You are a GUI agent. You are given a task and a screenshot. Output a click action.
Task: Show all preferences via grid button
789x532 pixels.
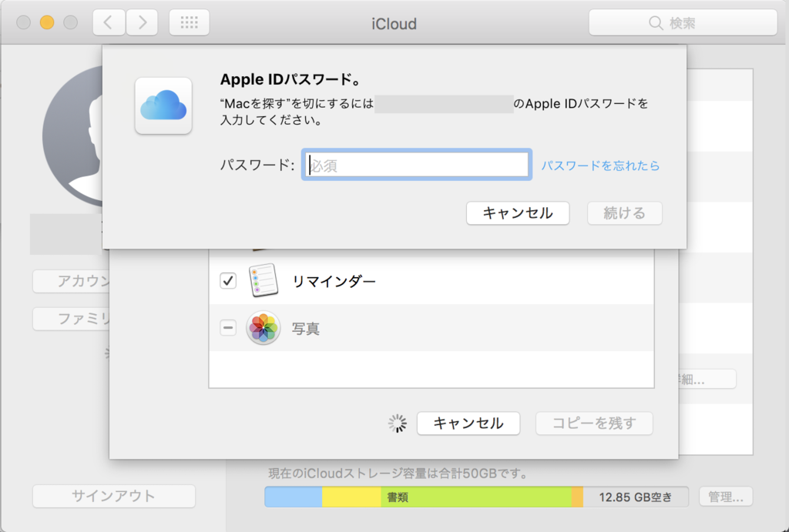[190, 22]
